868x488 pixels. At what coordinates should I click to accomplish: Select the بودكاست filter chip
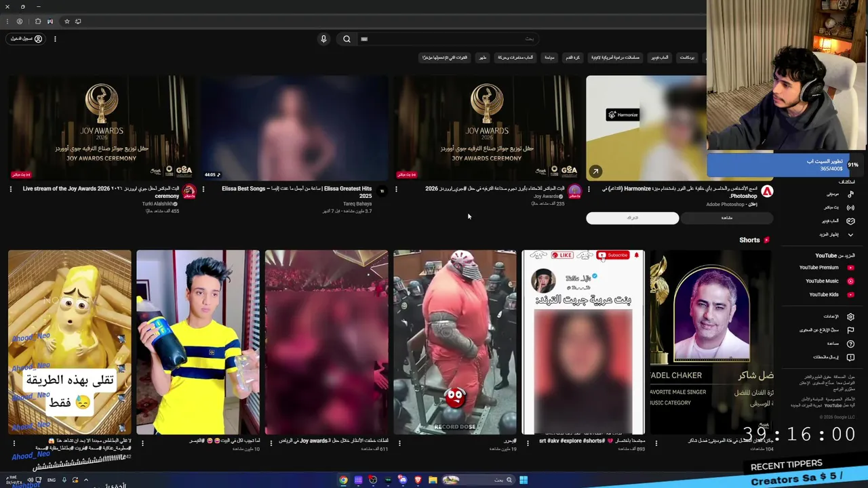687,58
